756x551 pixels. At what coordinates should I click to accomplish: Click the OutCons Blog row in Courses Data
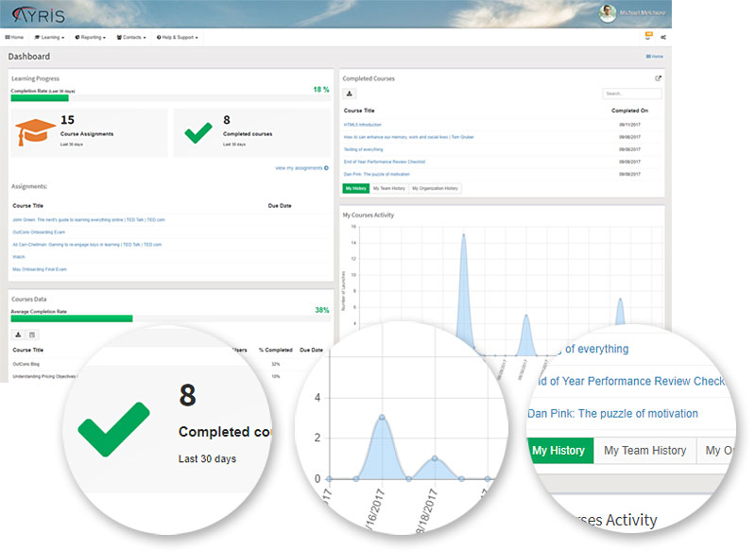(x=171, y=364)
